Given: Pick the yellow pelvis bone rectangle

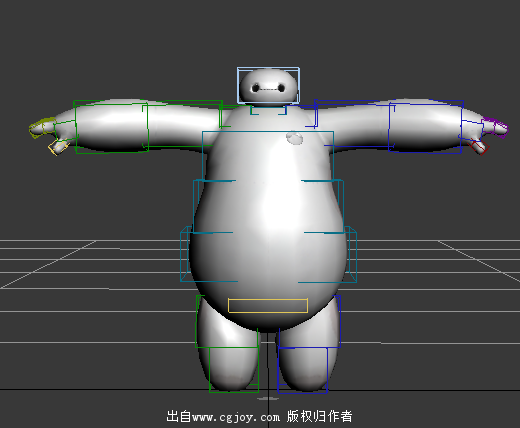Looking at the screenshot, I should tap(268, 306).
